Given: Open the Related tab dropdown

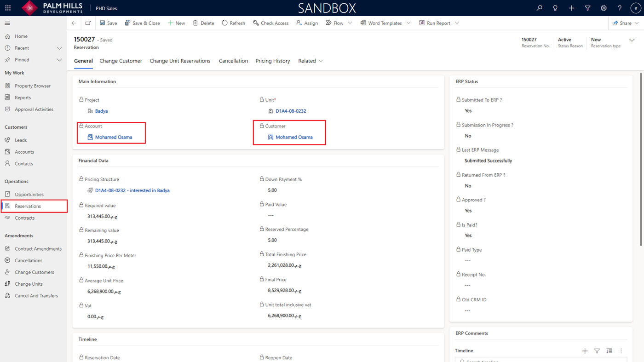Looking at the screenshot, I should point(310,61).
